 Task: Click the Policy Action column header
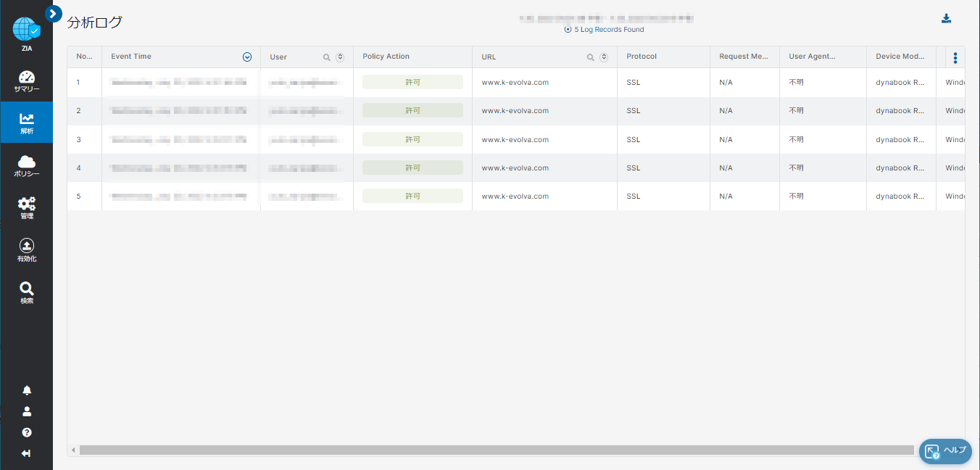412,57
